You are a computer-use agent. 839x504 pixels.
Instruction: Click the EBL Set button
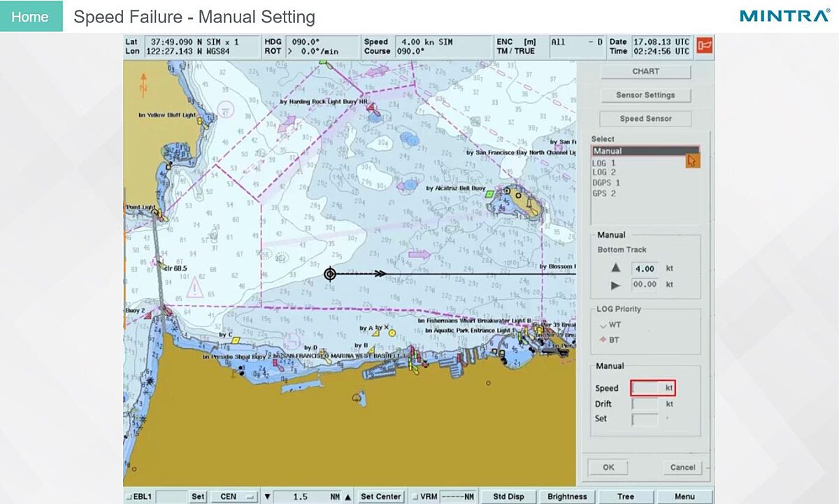click(199, 497)
